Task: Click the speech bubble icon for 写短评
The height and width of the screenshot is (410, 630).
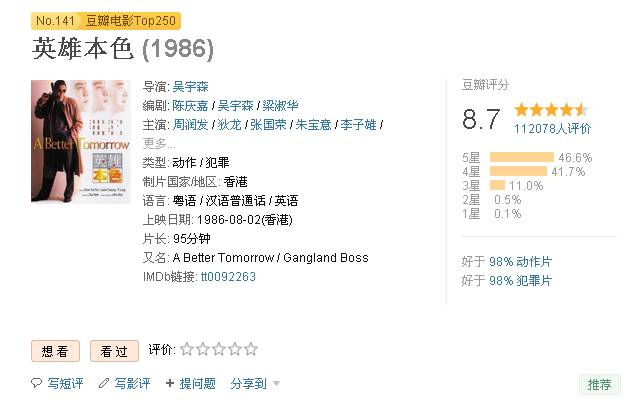Action: pos(36,383)
